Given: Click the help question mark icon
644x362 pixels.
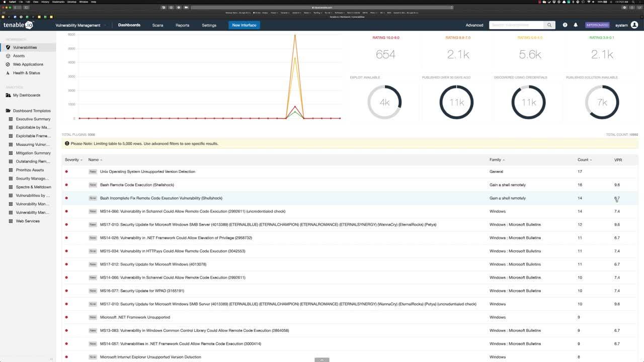Looking at the screenshot, I should 565,25.
